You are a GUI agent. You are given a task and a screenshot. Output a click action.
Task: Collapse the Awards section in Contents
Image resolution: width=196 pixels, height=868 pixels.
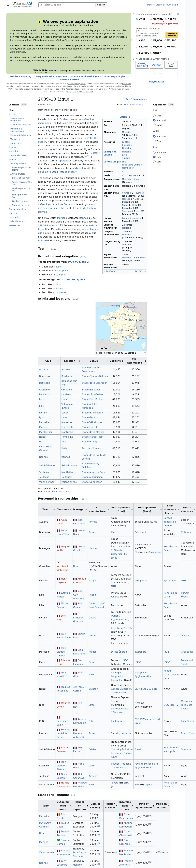pos(7,159)
